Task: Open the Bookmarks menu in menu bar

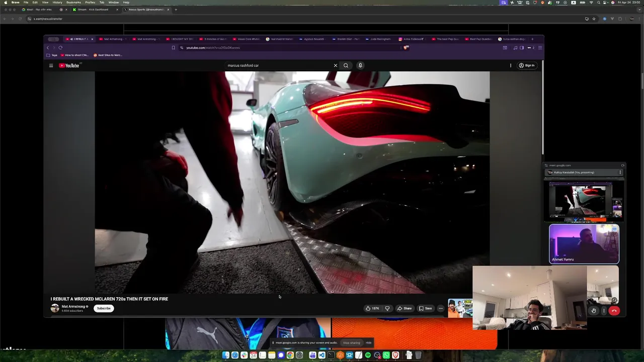Action: 73,3
